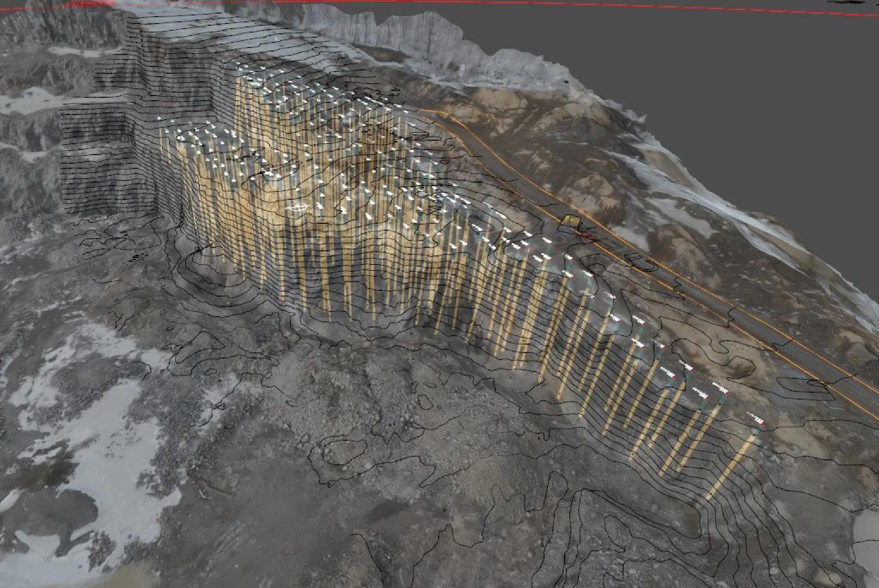This screenshot has height=588, width=879.
Task: Select a tan drill hole column on the face
Action: 300,281
